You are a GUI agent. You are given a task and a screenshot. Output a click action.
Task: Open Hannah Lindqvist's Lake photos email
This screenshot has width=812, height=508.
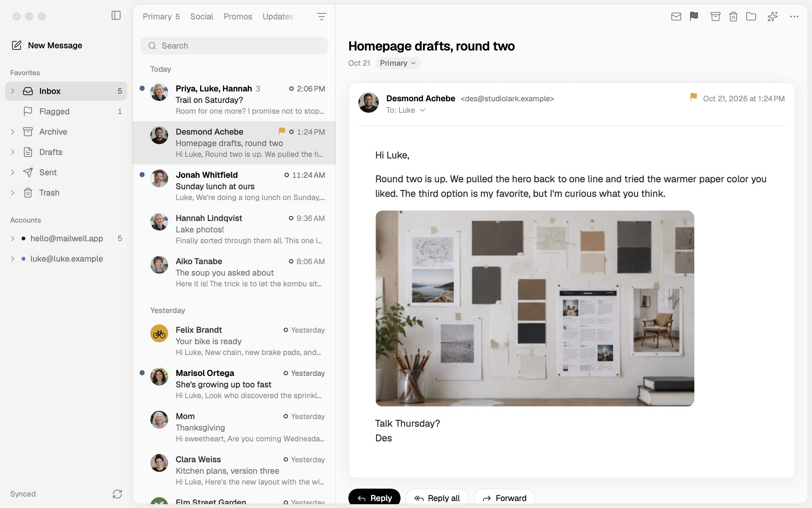(x=234, y=229)
